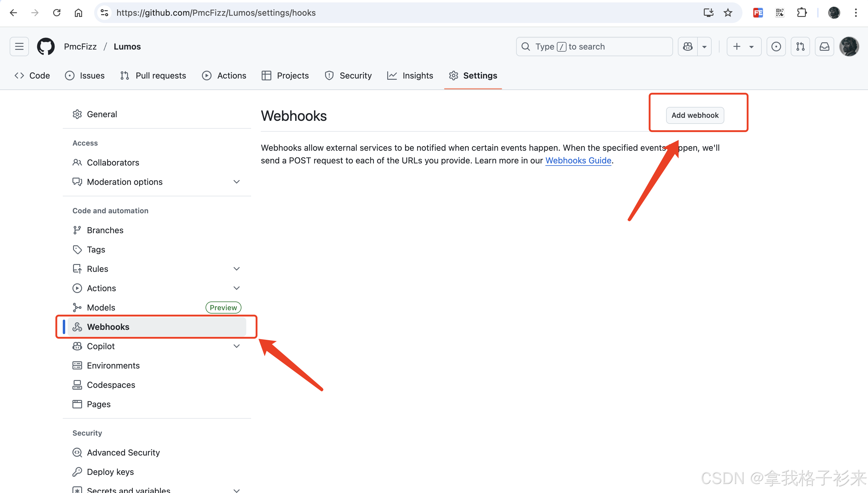The height and width of the screenshot is (493, 868).
Task: Open the hamburger navigation menu
Action: tap(19, 47)
